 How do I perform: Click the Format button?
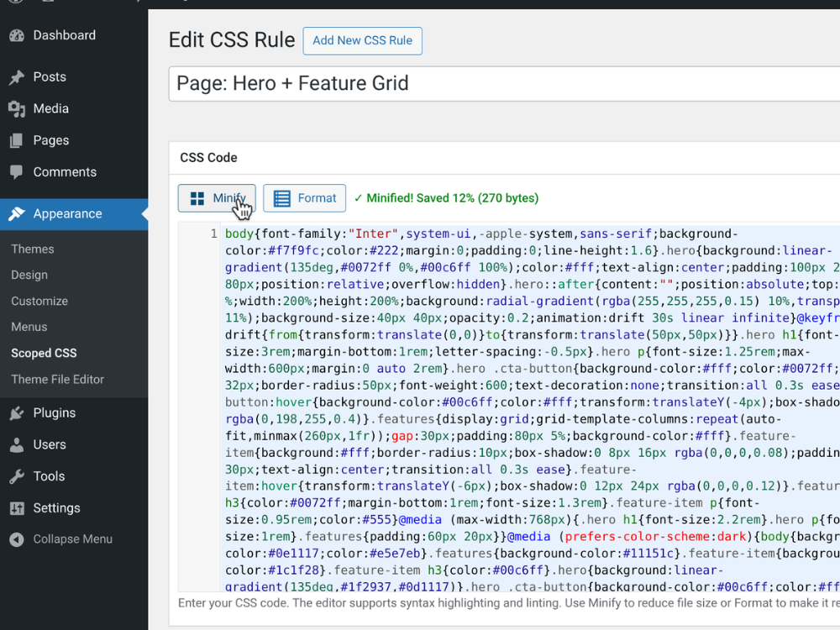[x=304, y=198]
